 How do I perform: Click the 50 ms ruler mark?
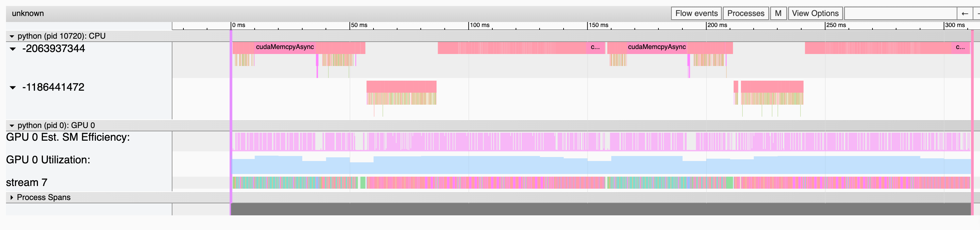(359, 25)
